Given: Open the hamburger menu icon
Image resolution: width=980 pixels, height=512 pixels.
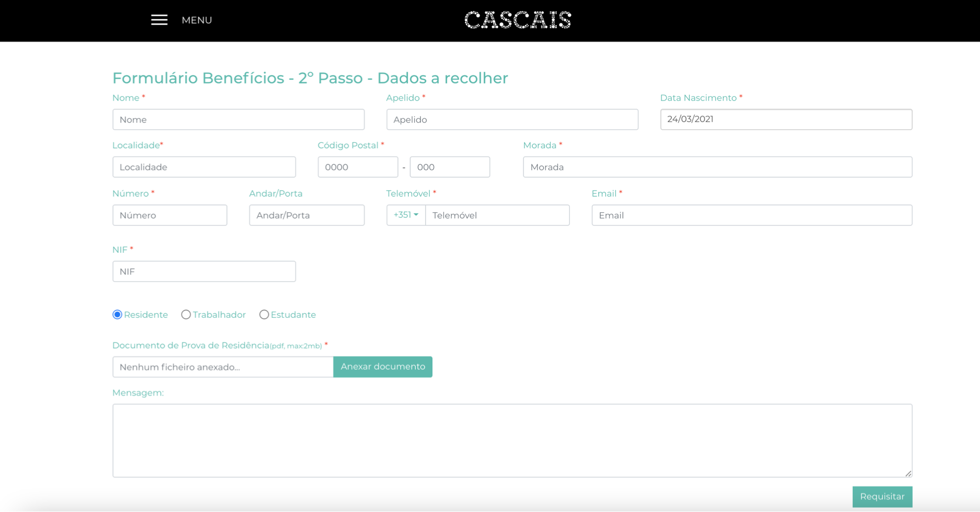Looking at the screenshot, I should coord(159,20).
